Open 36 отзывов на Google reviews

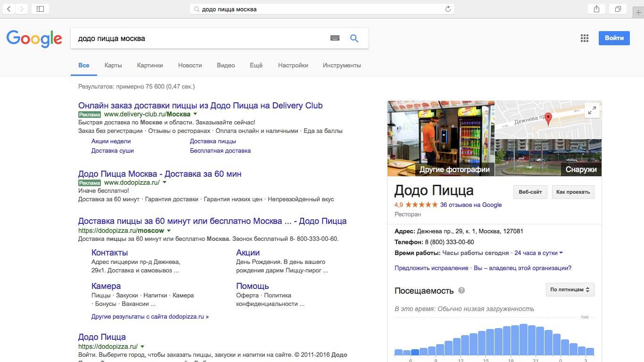[x=471, y=205]
